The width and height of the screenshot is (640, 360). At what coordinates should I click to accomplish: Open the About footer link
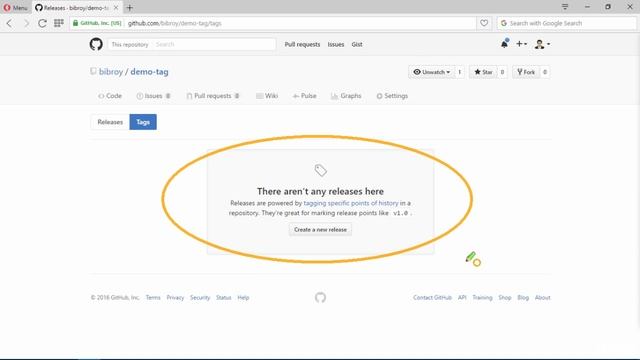(543, 298)
